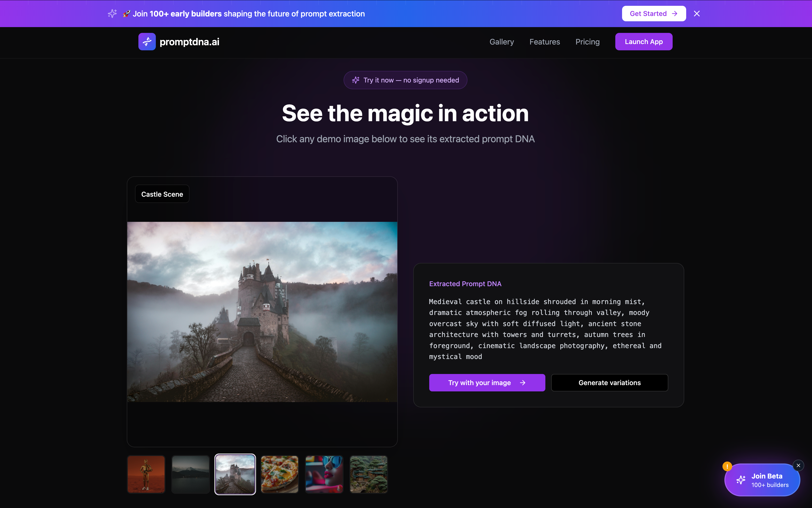The height and width of the screenshot is (508, 812).
Task: Select the sunglasses portrait thumbnail
Action: point(324,474)
